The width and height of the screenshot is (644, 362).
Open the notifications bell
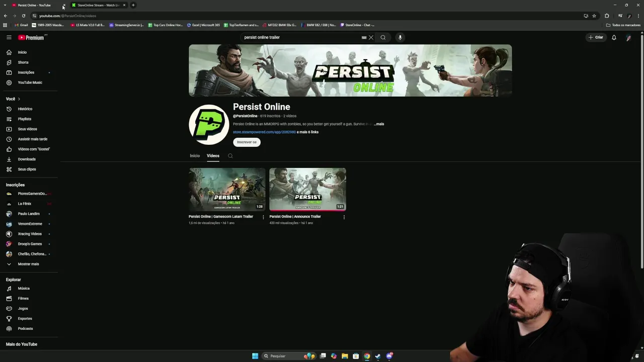[x=614, y=37]
